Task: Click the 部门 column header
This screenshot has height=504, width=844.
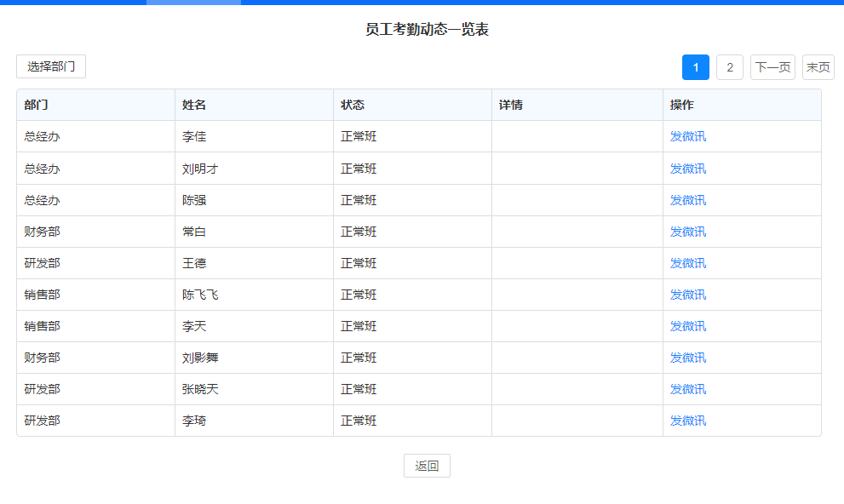Action: 36,105
